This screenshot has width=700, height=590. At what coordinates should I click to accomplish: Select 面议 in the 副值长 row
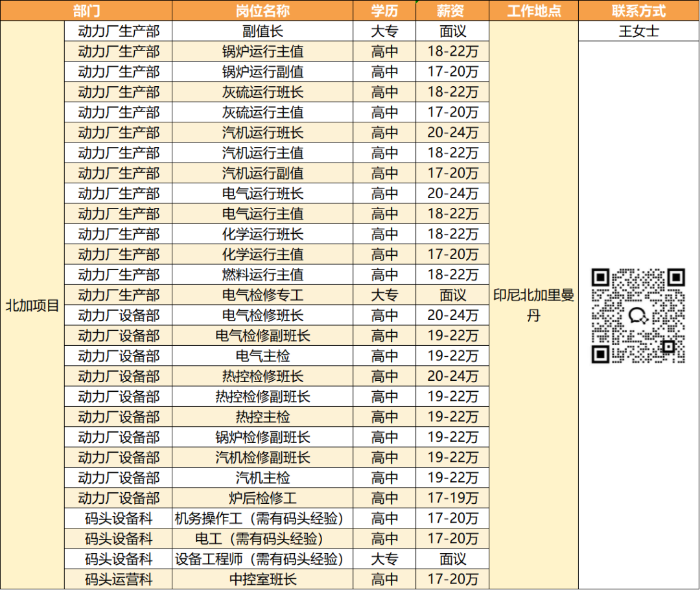(452, 31)
